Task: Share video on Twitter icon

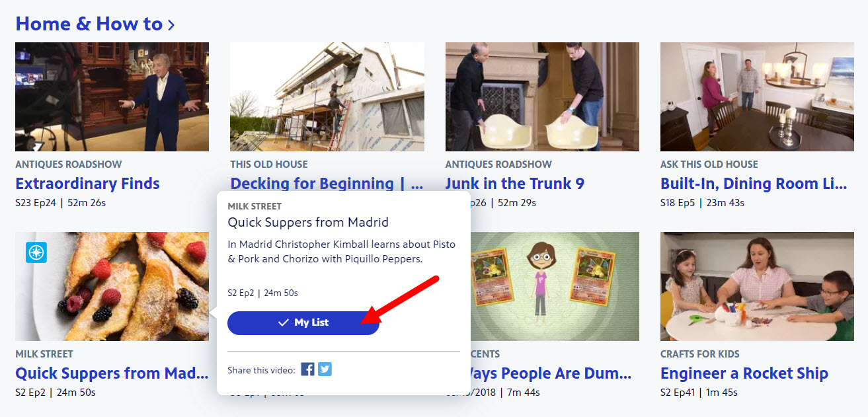Action: tap(325, 369)
